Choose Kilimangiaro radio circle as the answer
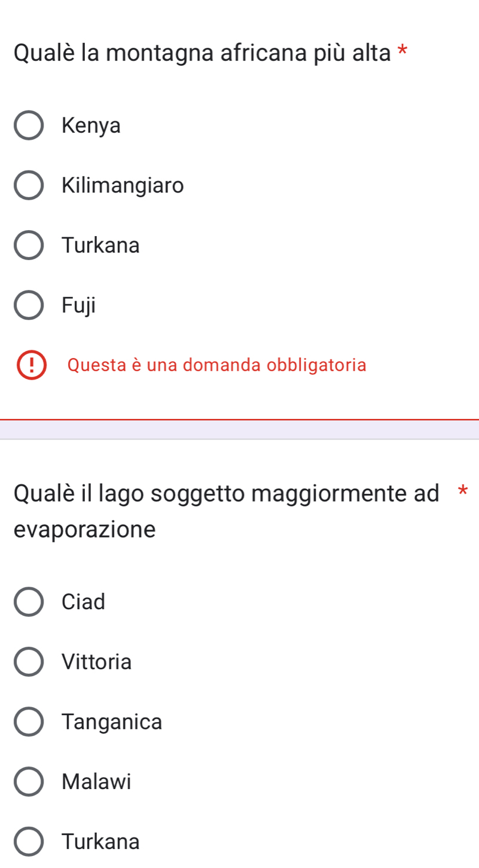Screen dimensions: 479x868 [x=28, y=185]
